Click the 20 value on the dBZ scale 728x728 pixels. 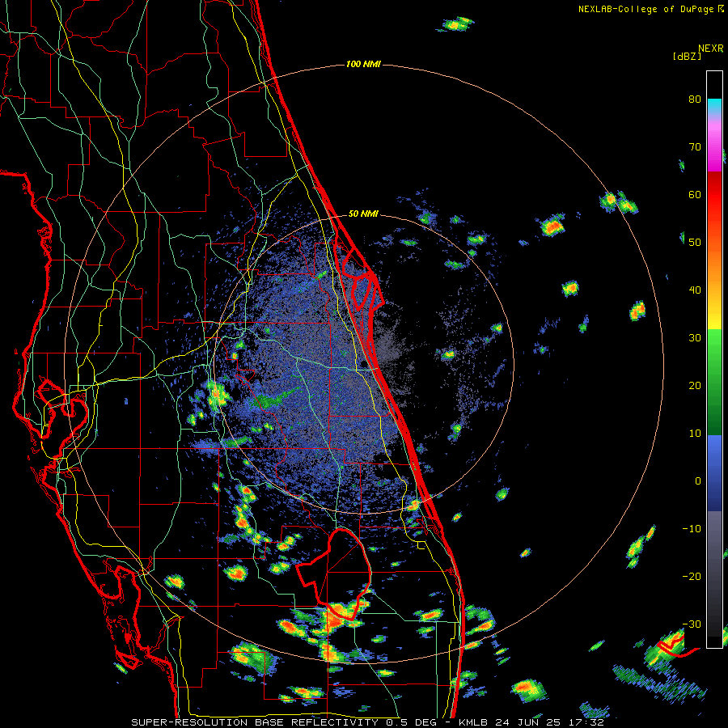pos(695,386)
